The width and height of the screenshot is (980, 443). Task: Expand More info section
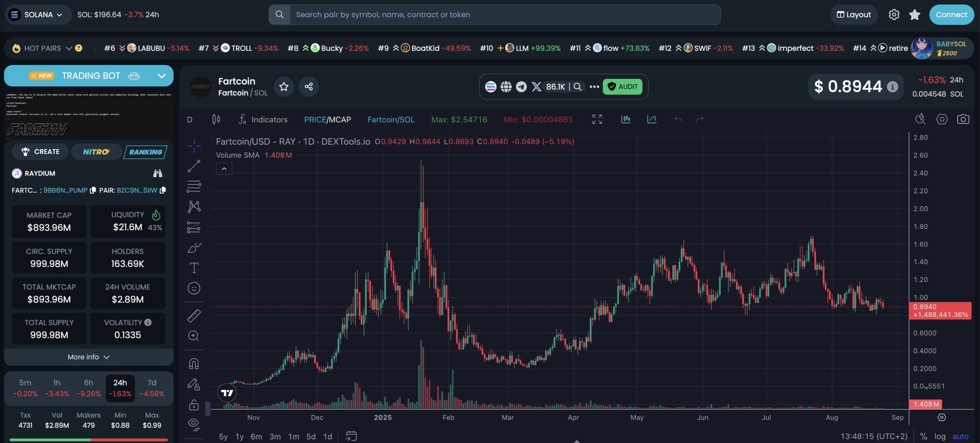88,357
